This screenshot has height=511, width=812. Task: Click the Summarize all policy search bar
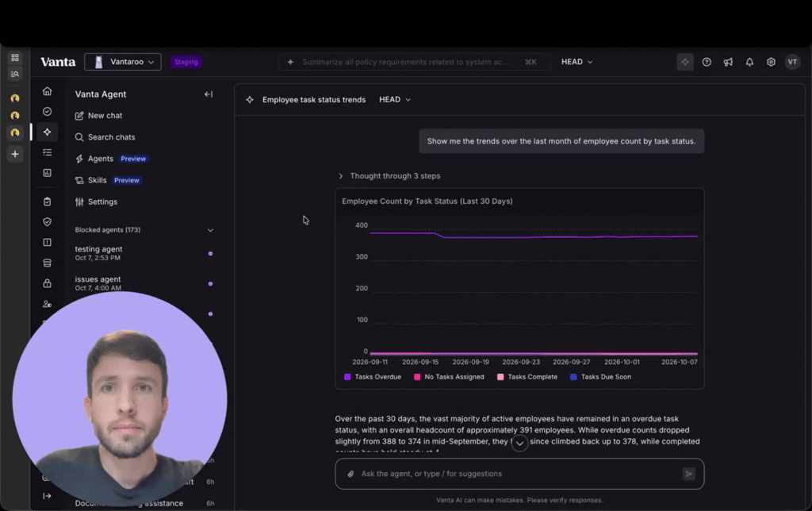click(414, 62)
